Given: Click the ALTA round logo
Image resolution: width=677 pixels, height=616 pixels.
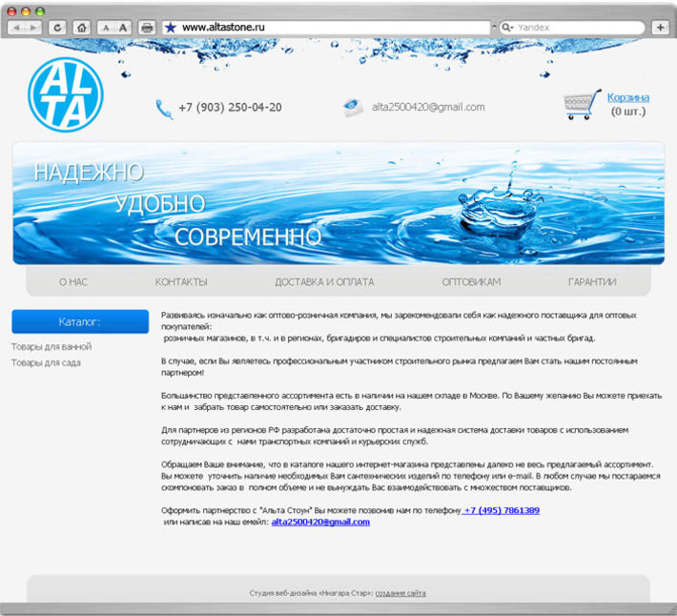Looking at the screenshot, I should click(66, 94).
